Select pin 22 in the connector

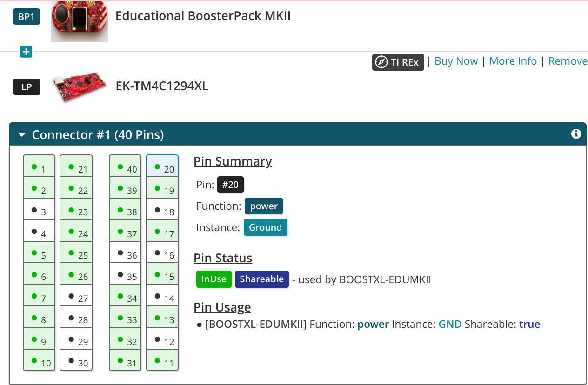76,188
